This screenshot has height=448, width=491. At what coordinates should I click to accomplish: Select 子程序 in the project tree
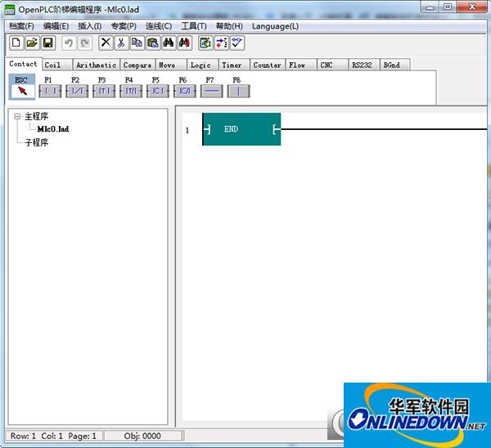[x=36, y=143]
